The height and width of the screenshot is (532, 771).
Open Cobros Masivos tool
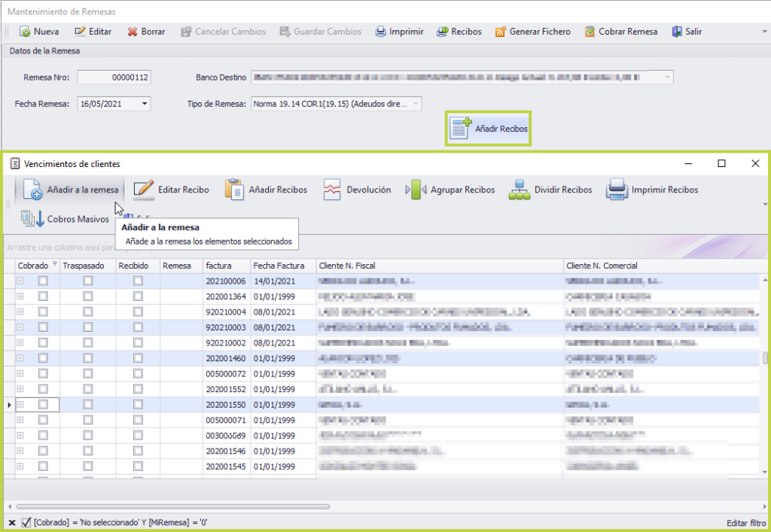click(65, 219)
